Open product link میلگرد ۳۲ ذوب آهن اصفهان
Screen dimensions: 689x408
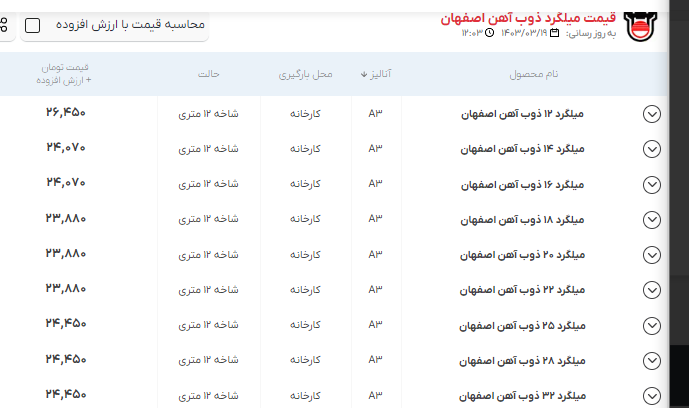pos(526,394)
